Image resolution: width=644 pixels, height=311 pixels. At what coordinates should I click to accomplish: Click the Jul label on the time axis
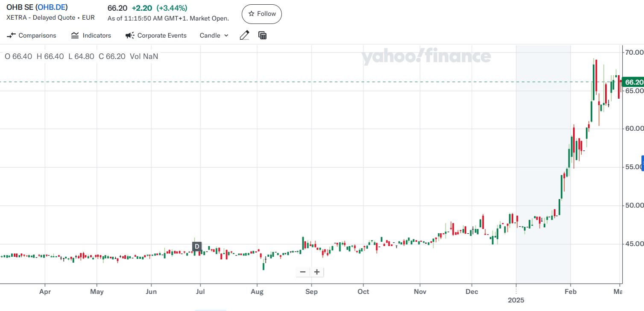coord(200,292)
